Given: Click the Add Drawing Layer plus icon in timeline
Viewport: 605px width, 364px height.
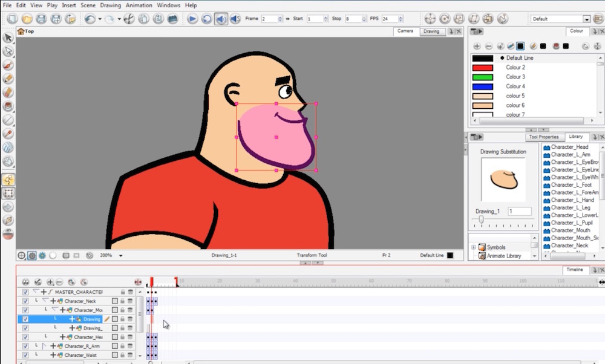Looking at the screenshot, I should point(50,282).
